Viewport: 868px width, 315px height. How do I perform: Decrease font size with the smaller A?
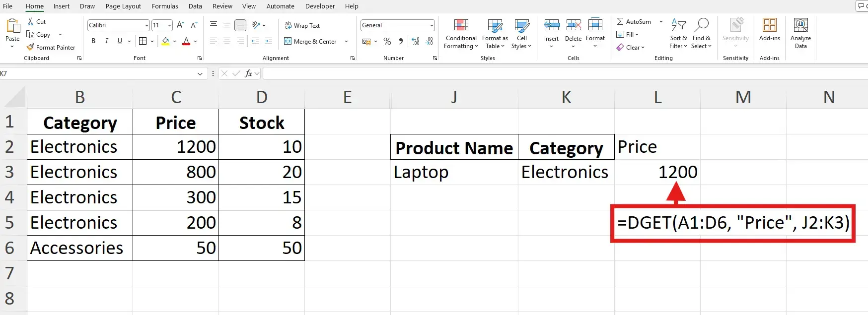[x=194, y=25]
